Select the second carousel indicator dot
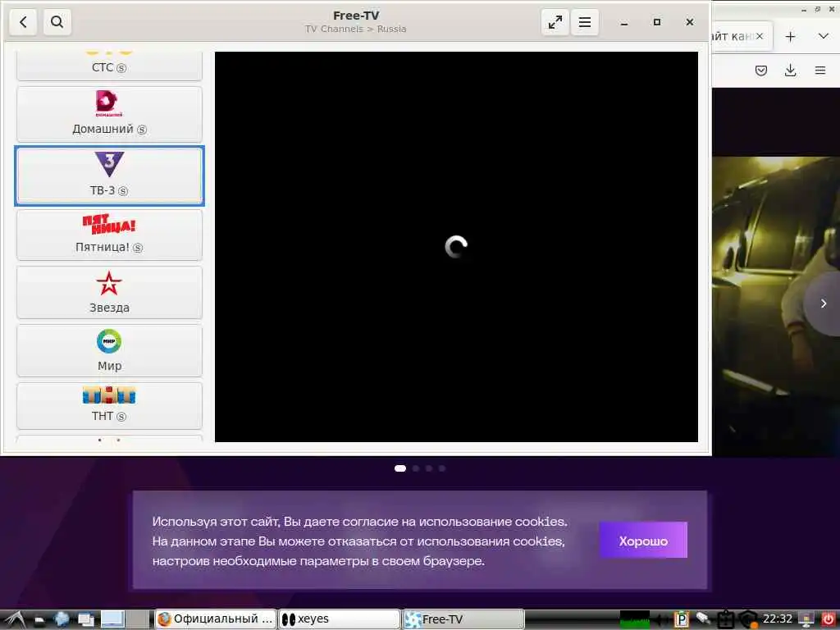 point(416,468)
